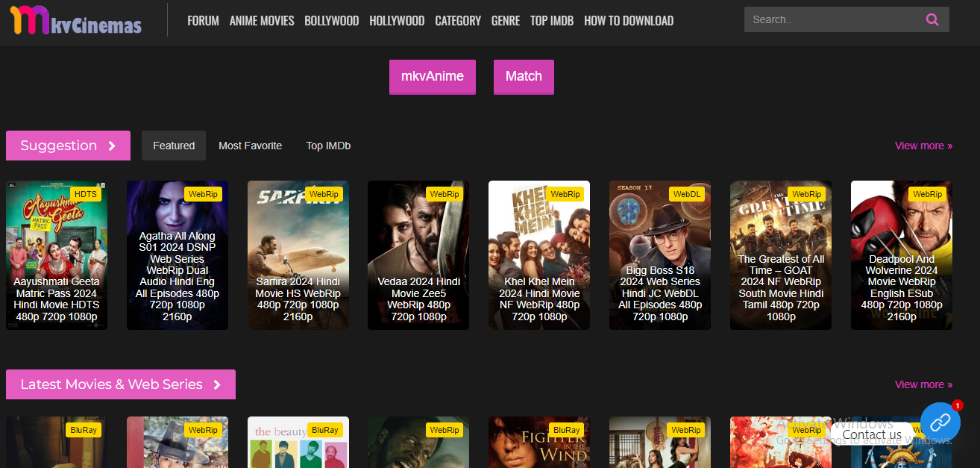This screenshot has height=468, width=980.
Task: Click the chevron arrow in Suggestion button
Action: pos(112,146)
